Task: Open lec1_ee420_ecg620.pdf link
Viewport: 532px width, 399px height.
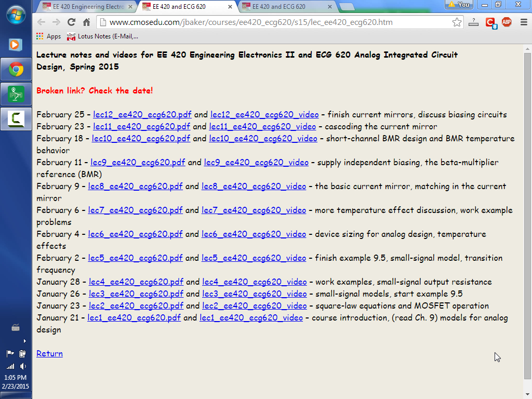Action: point(134,318)
